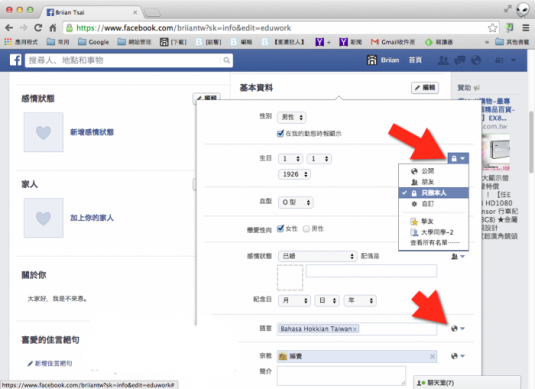Click Facebook search input field

124,60
